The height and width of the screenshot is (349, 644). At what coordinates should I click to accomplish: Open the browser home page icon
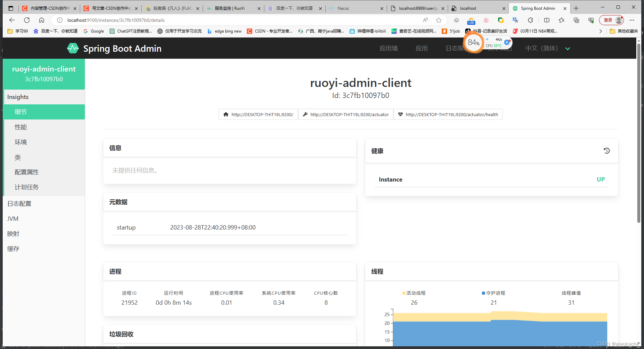click(x=42, y=20)
